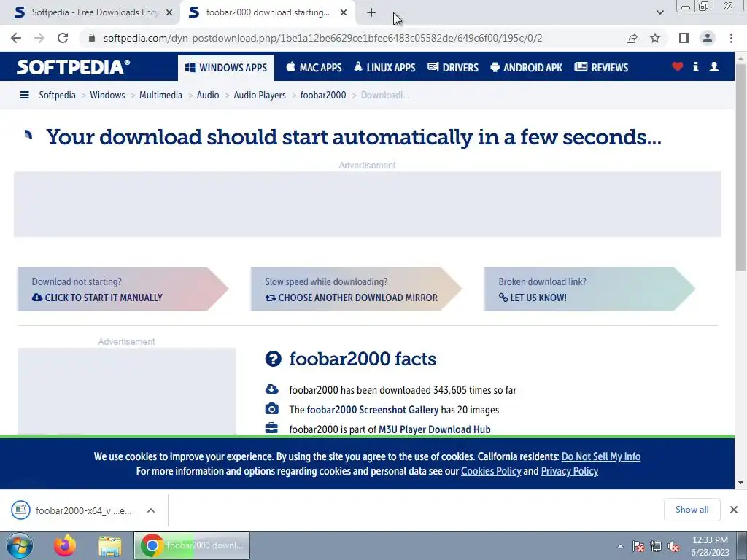Expand the download item options chevron

point(151,510)
